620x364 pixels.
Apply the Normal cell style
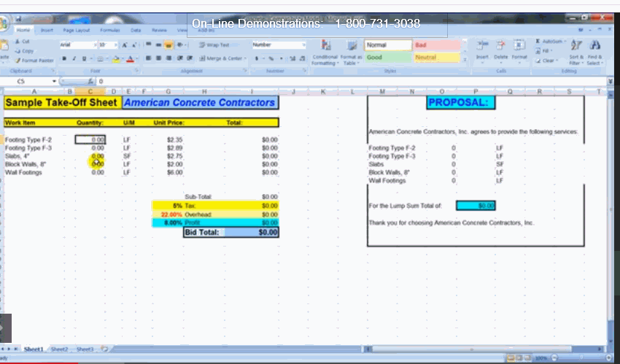click(388, 45)
